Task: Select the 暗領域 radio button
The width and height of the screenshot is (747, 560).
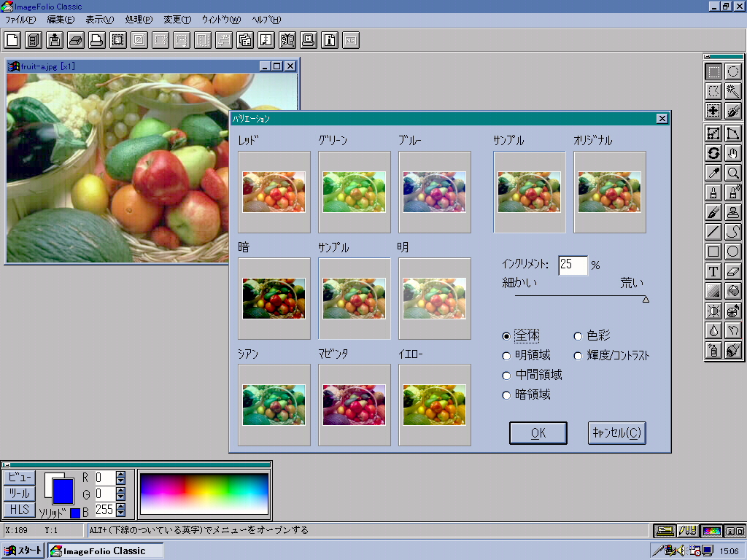Action: [507, 395]
